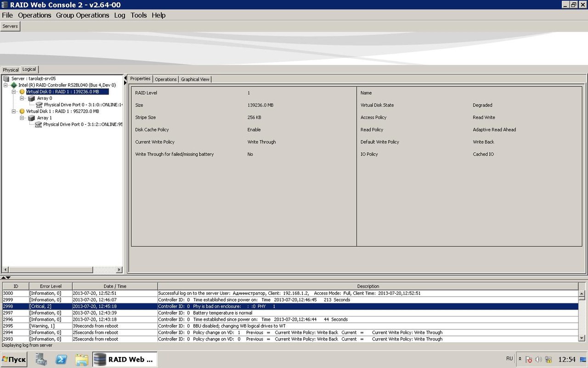
Task: Collapse the Virtual Disk 1 node
Action: pyautogui.click(x=14, y=111)
